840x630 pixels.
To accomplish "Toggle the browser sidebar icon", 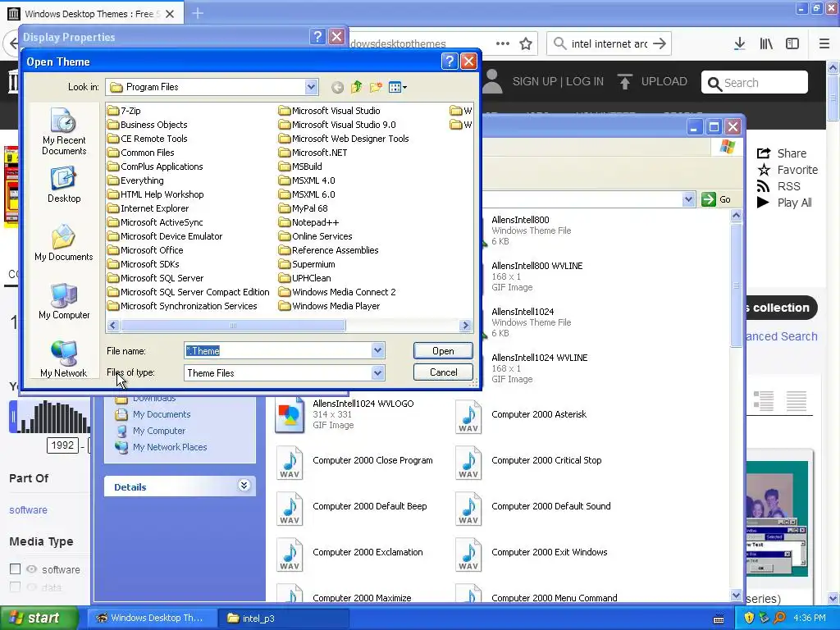I will coord(792,43).
